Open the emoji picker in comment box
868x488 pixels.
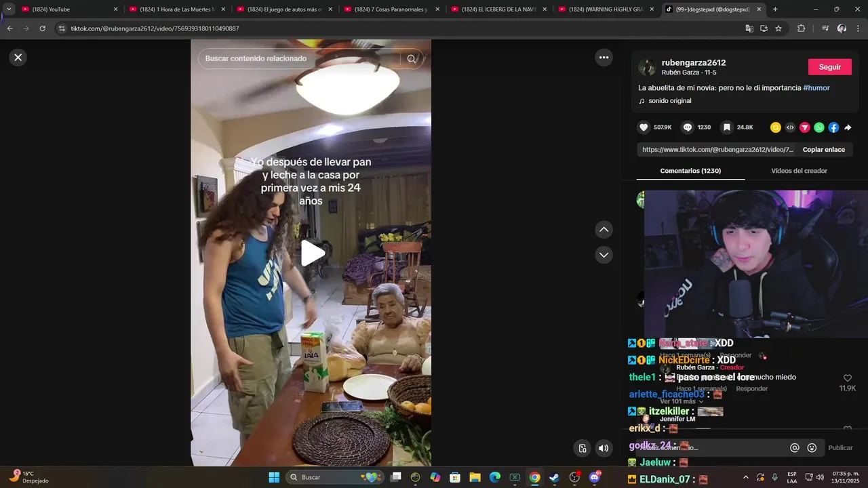tap(812, 448)
